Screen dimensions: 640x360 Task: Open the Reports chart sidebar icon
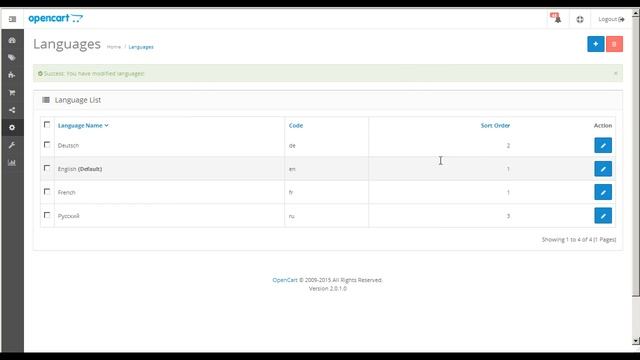tap(12, 162)
